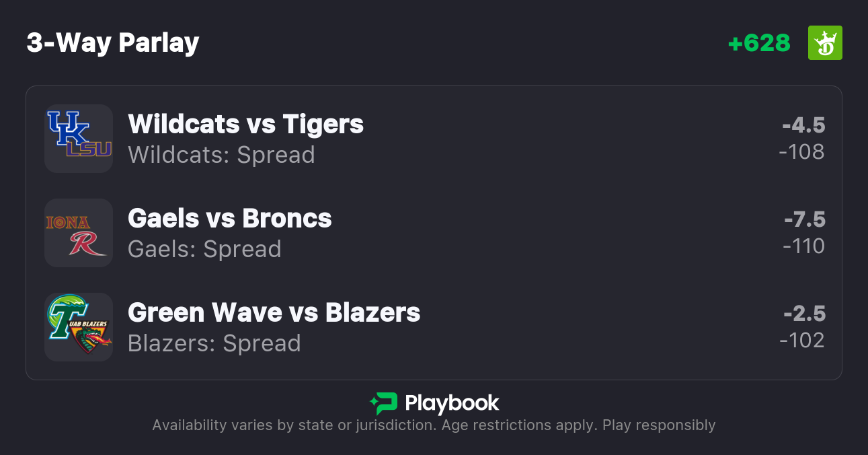Click the DraftKings sportsbook logo icon
Viewport: 868px width, 455px height.
(824, 43)
